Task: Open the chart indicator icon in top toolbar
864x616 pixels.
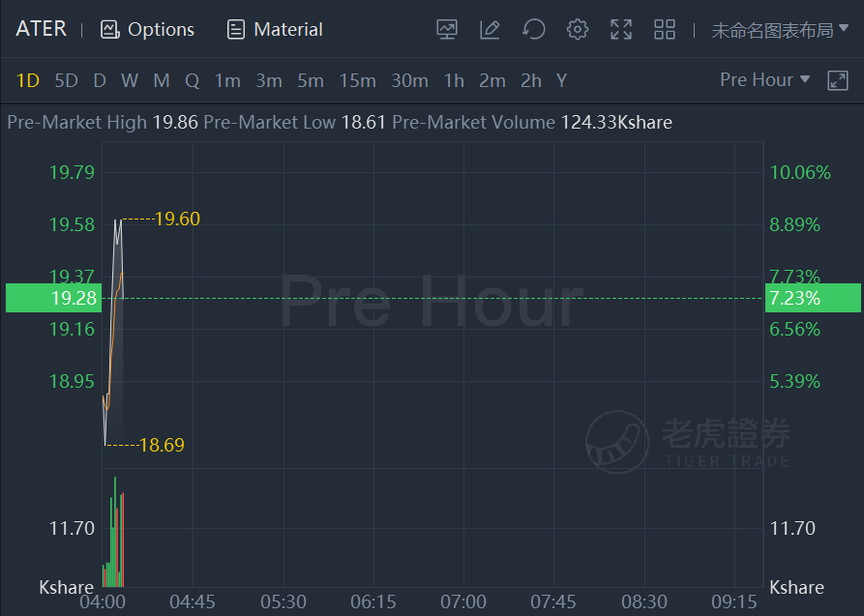Action: point(446,30)
